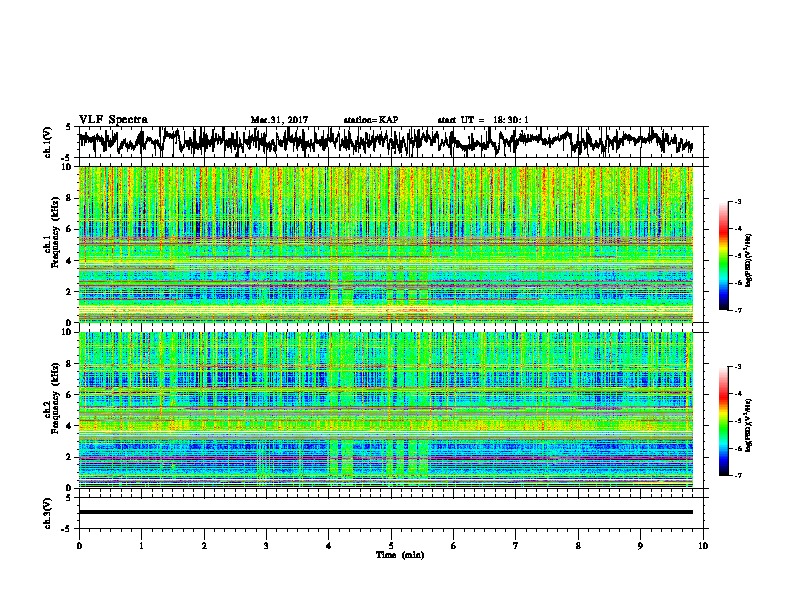This screenshot has height=612, width=792.
Task: Click time axis tick label "1"
Action: 141,546
